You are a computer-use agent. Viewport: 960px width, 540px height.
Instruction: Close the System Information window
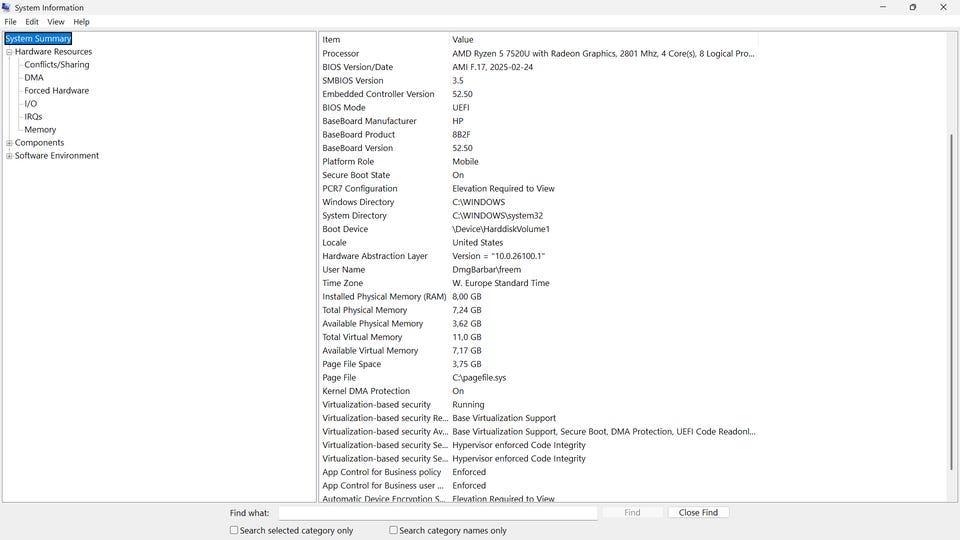(943, 7)
